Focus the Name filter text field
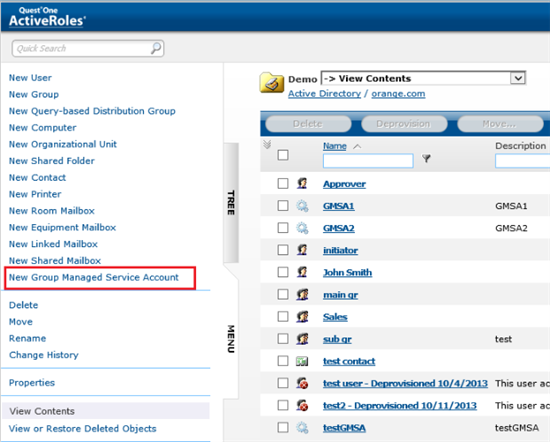Screen dimensions: 550x442 pos(368,161)
